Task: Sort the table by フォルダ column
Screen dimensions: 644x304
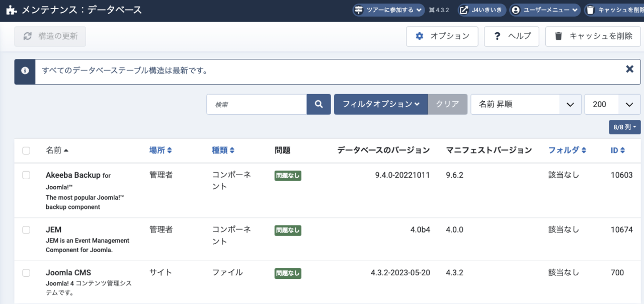Action: pos(567,150)
